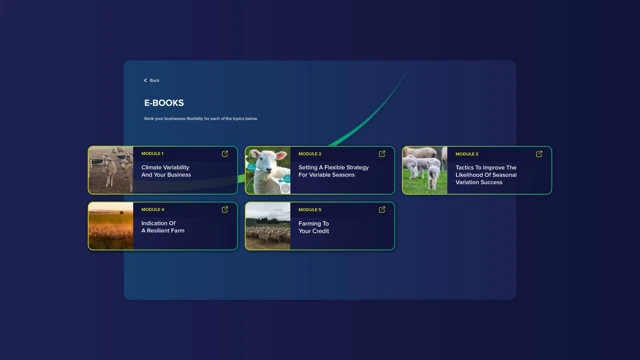Image resolution: width=640 pixels, height=360 pixels.
Task: Click the back chevron arrow icon
Action: [145, 80]
